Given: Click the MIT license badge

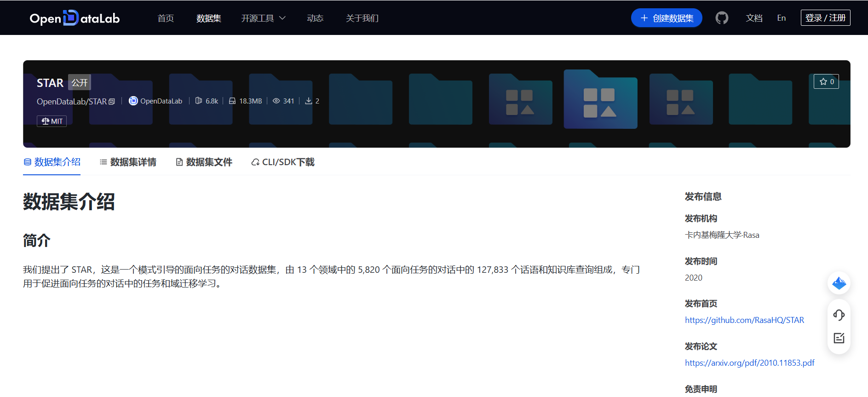Looking at the screenshot, I should [x=52, y=121].
